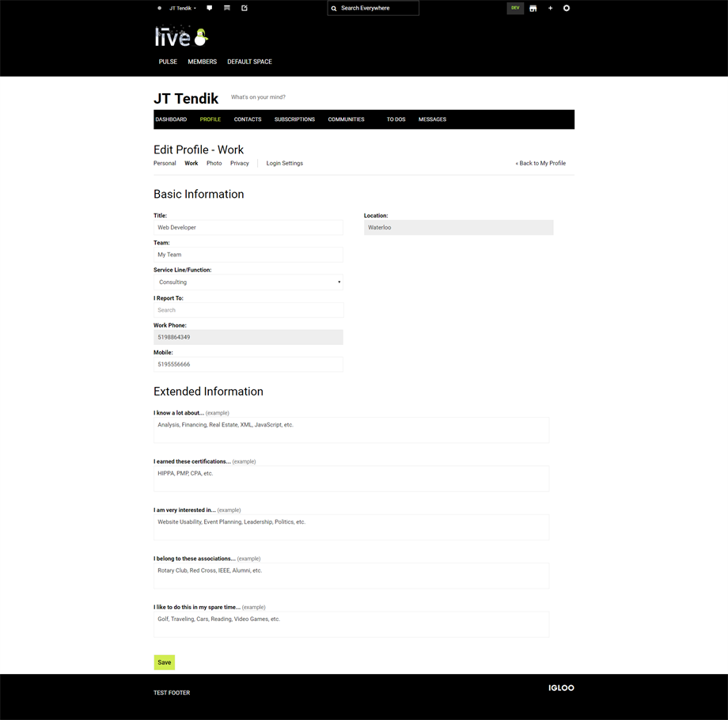Click the inbox tray icon in top bar
The height and width of the screenshot is (720, 728).
point(227,8)
